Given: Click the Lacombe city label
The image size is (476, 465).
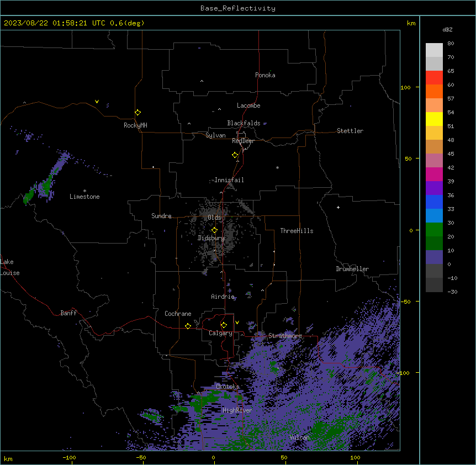Looking at the screenshot, I should (248, 105).
